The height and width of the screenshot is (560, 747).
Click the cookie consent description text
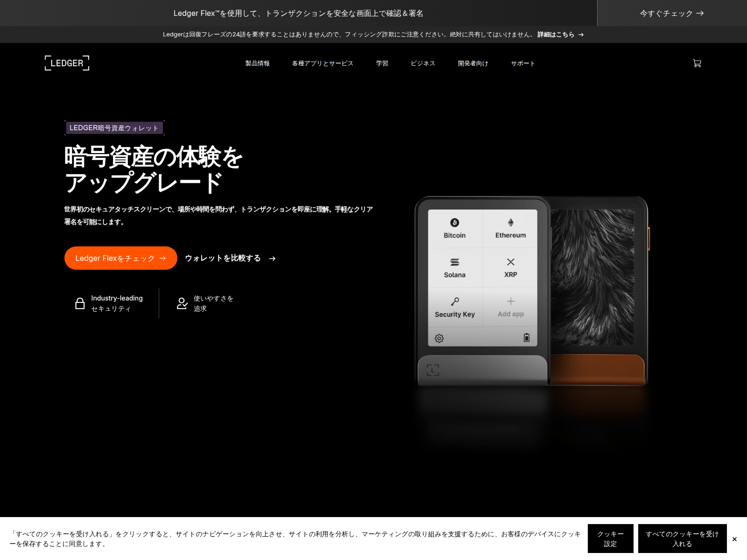point(295,539)
